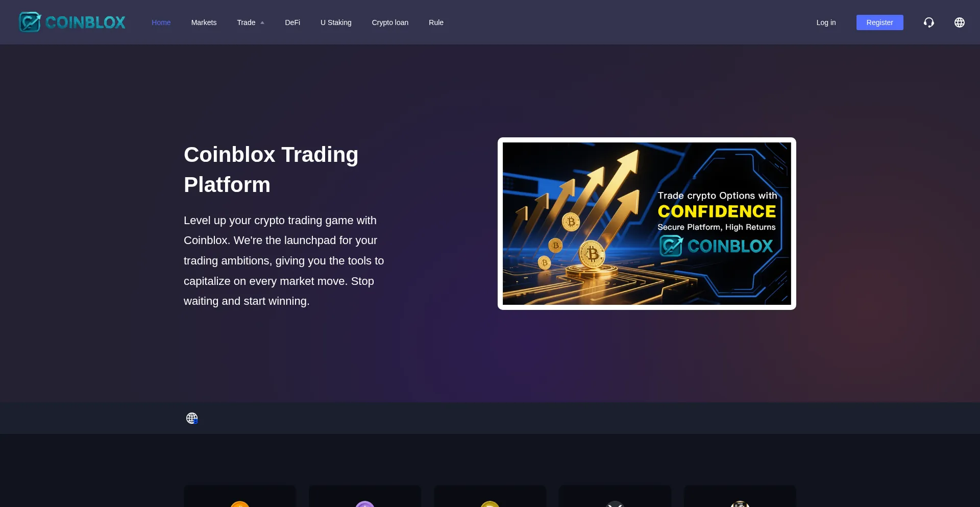Image resolution: width=980 pixels, height=507 pixels.
Task: Open the Trade menu
Action: click(x=246, y=22)
